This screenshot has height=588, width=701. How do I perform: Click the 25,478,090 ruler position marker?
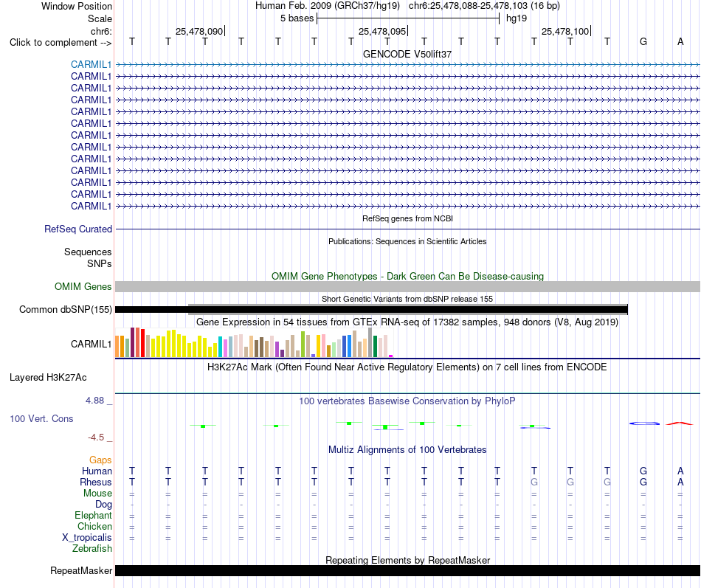200,31
